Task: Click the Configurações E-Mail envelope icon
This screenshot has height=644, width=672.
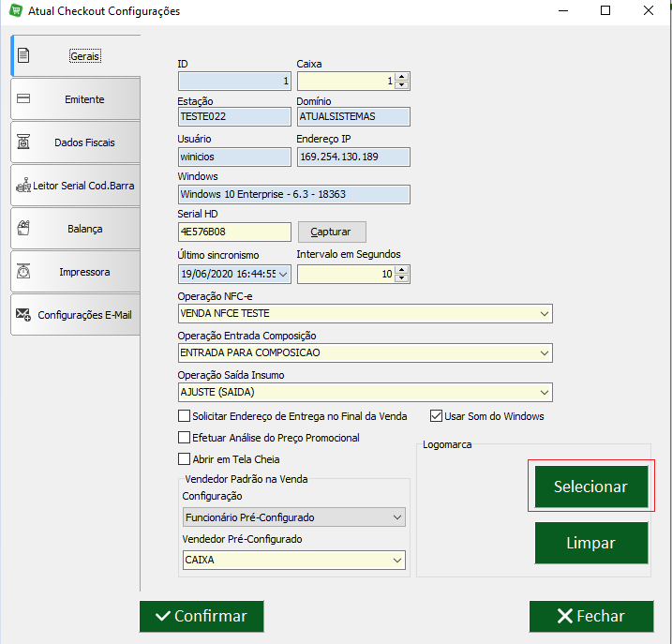Action: [23, 315]
